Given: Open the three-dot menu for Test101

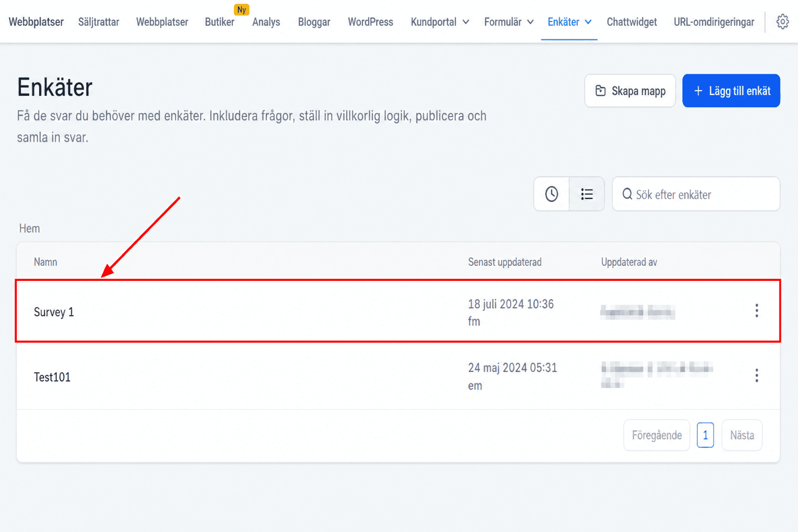Looking at the screenshot, I should 756,375.
